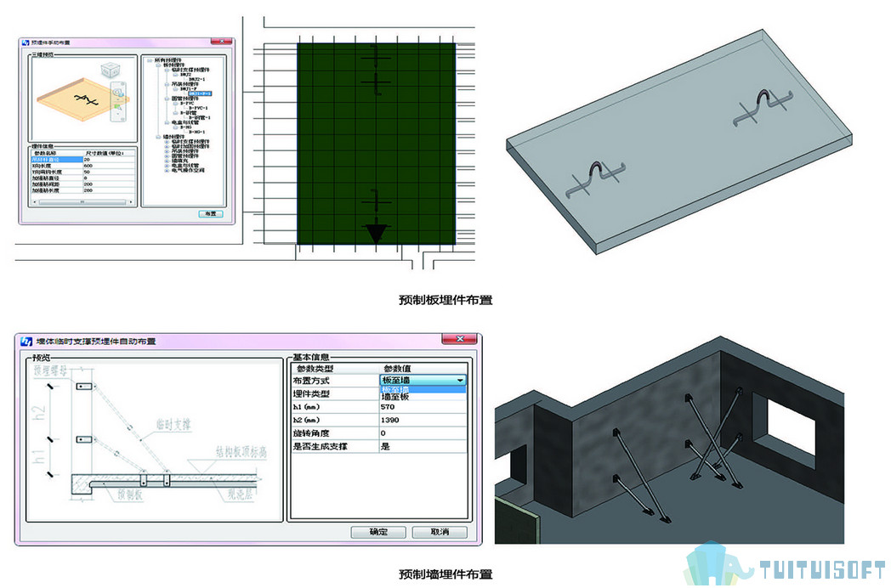Select the X向长度 value 600

[109, 166]
